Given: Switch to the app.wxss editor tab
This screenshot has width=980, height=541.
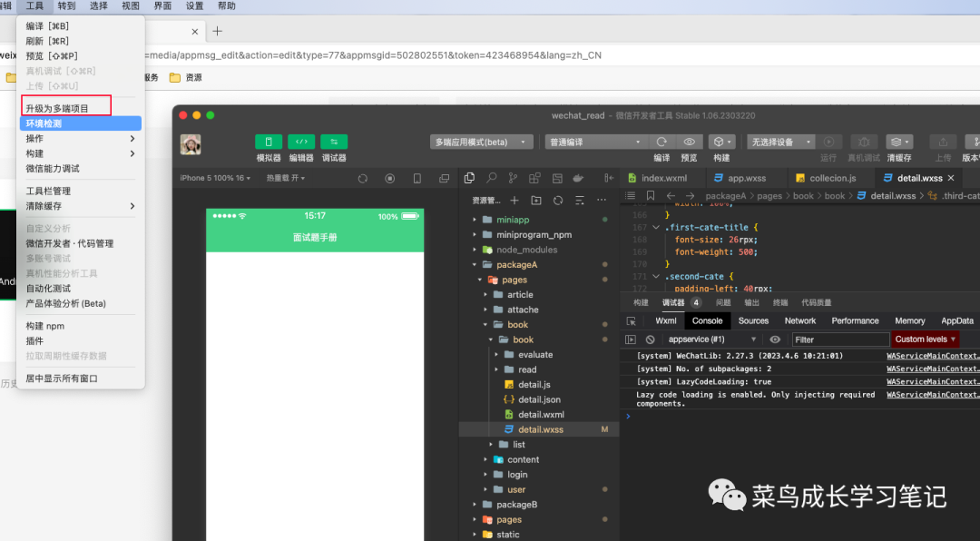Looking at the screenshot, I should point(746,178).
